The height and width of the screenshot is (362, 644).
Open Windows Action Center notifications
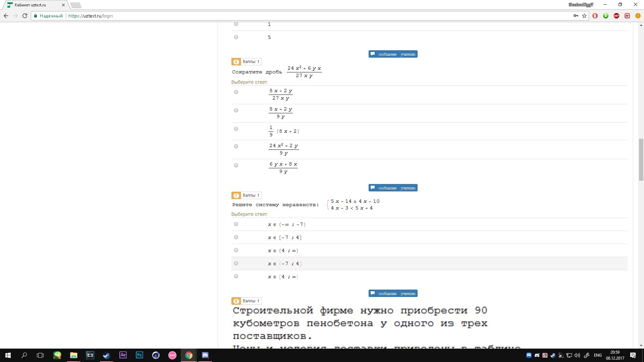click(x=633, y=355)
